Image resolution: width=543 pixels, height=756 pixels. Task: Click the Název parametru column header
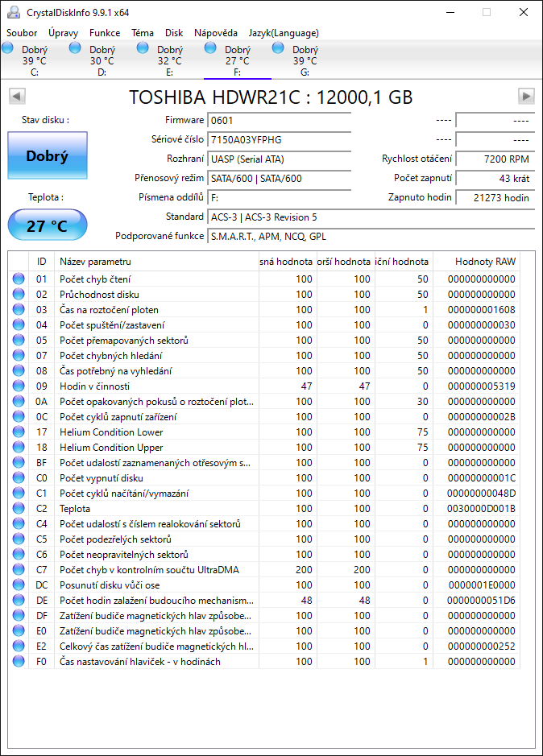[157, 262]
